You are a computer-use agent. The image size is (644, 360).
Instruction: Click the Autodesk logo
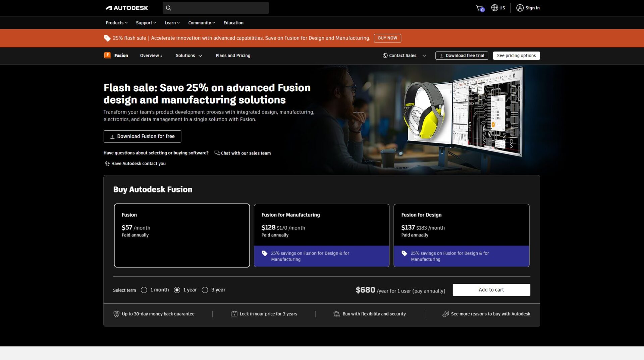127,7
